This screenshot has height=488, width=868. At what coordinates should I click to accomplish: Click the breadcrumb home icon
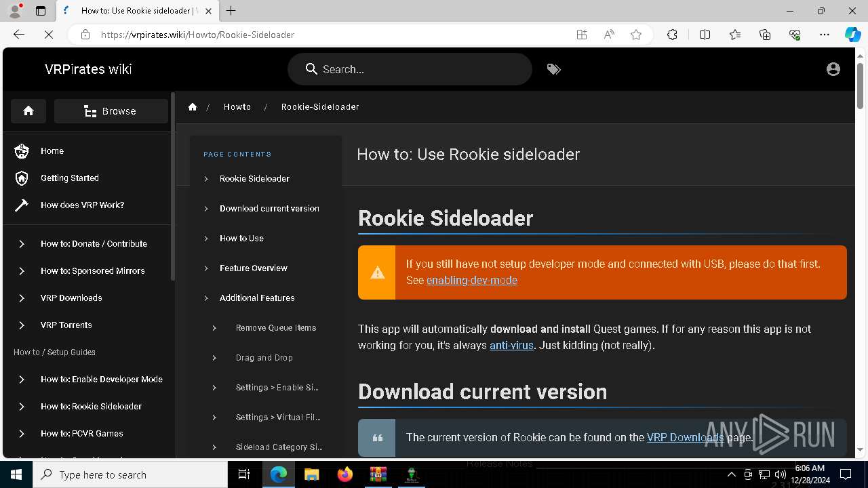[193, 107]
